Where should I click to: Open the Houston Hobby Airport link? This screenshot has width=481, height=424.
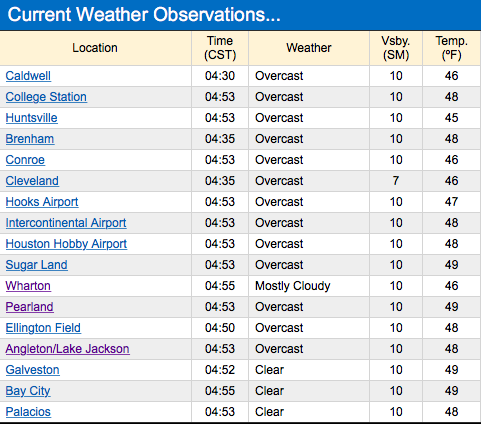66,244
